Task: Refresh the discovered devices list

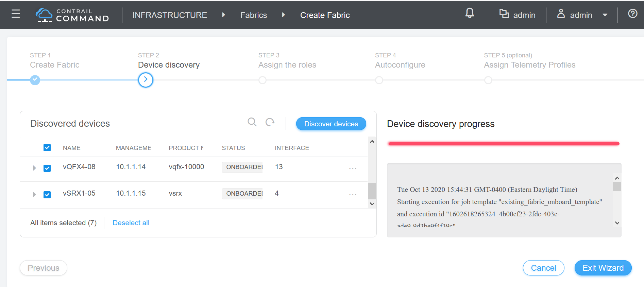Action: coord(270,122)
